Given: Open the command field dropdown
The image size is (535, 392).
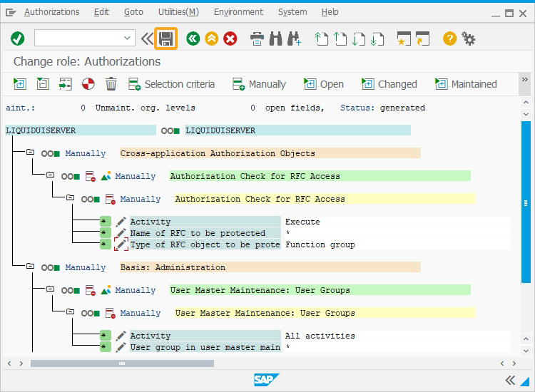Looking at the screenshot, I should [127, 38].
